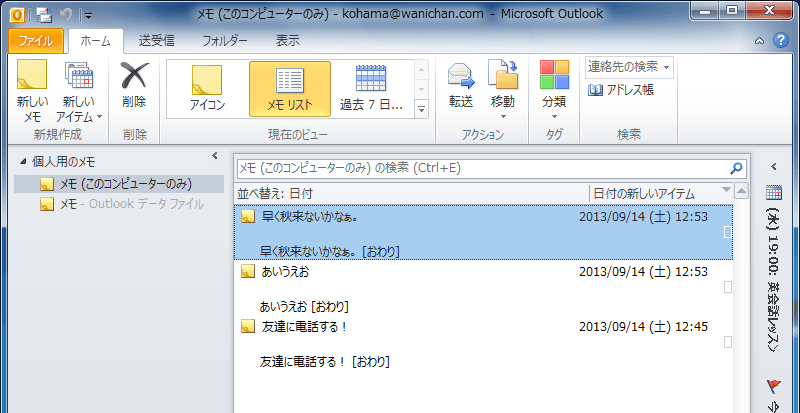Switch to the ホーム ribbon tab
800x413 pixels.
95,41
